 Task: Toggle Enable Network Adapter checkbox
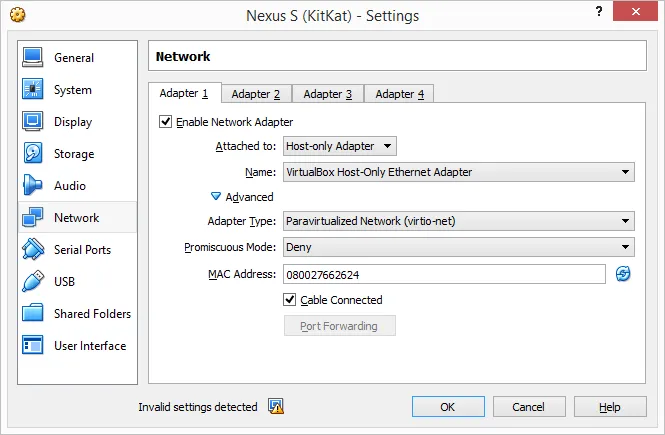point(165,122)
